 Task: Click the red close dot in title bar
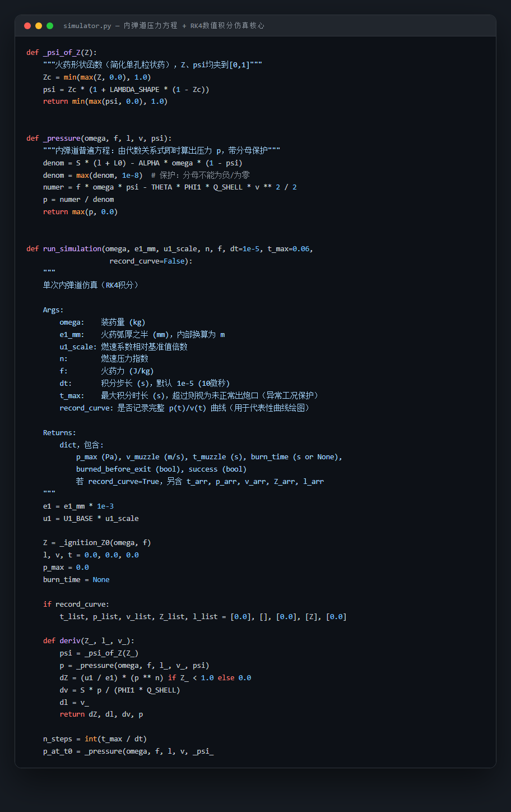[x=27, y=26]
